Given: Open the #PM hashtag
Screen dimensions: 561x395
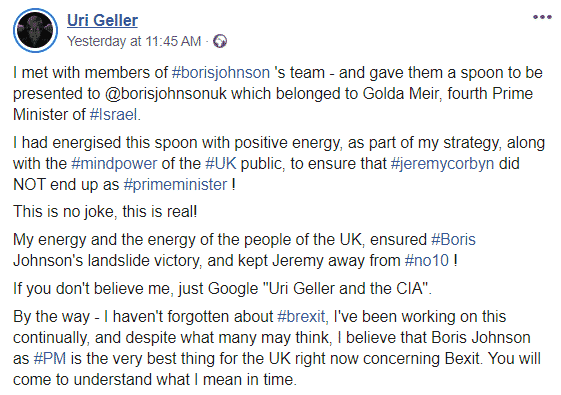Looking at the screenshot, I should click(50, 359).
